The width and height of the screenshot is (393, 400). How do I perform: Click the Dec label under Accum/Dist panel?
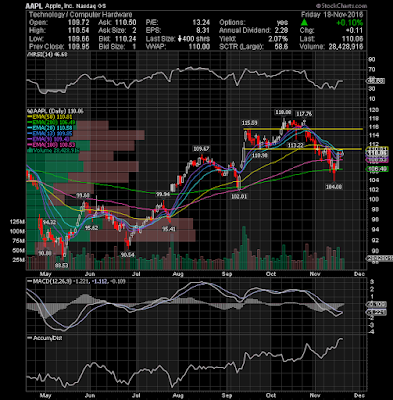pyautogui.click(x=359, y=396)
